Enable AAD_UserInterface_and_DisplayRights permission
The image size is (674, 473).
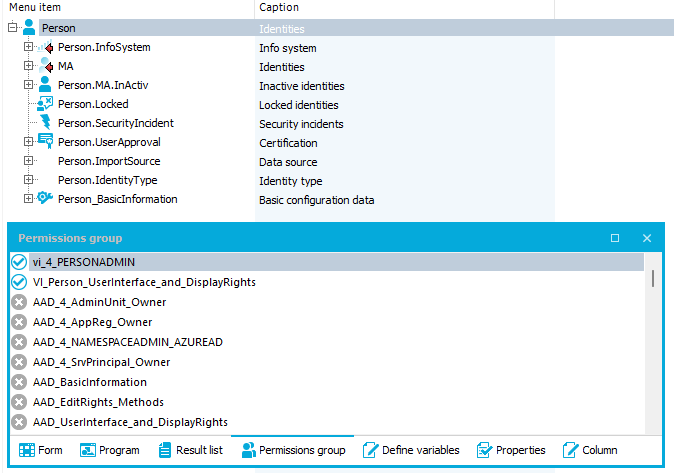tap(19, 422)
